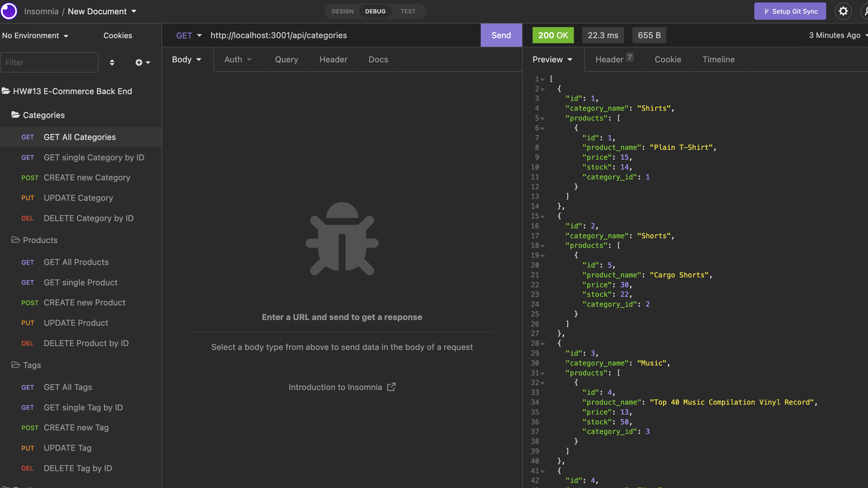Image resolution: width=868 pixels, height=488 pixels.
Task: Expand the Body dropdown selector
Action: [186, 59]
